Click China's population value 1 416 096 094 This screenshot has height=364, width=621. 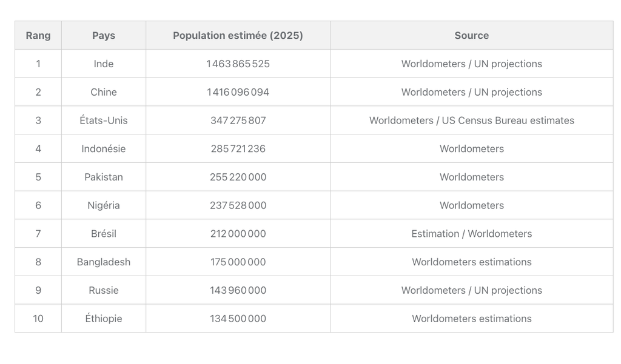click(x=238, y=92)
